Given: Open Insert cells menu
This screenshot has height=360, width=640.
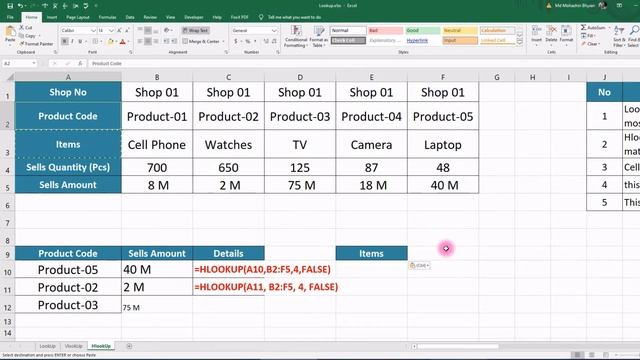Looking at the screenshot, I should [x=537, y=35].
